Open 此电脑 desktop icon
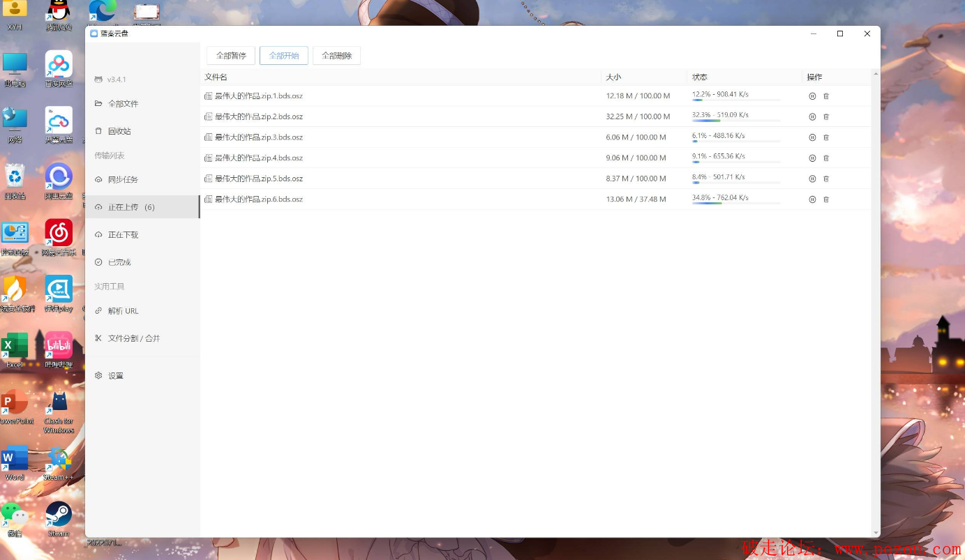 tap(15, 69)
